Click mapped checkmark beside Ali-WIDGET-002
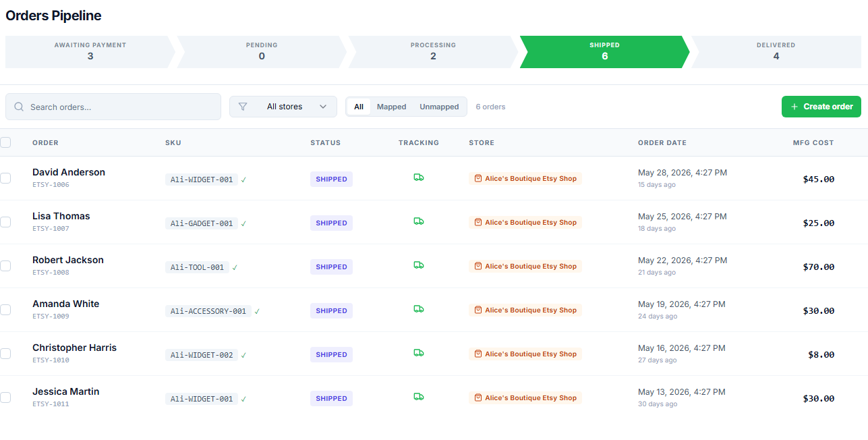Image resolution: width=868 pixels, height=440 pixels. [243, 356]
